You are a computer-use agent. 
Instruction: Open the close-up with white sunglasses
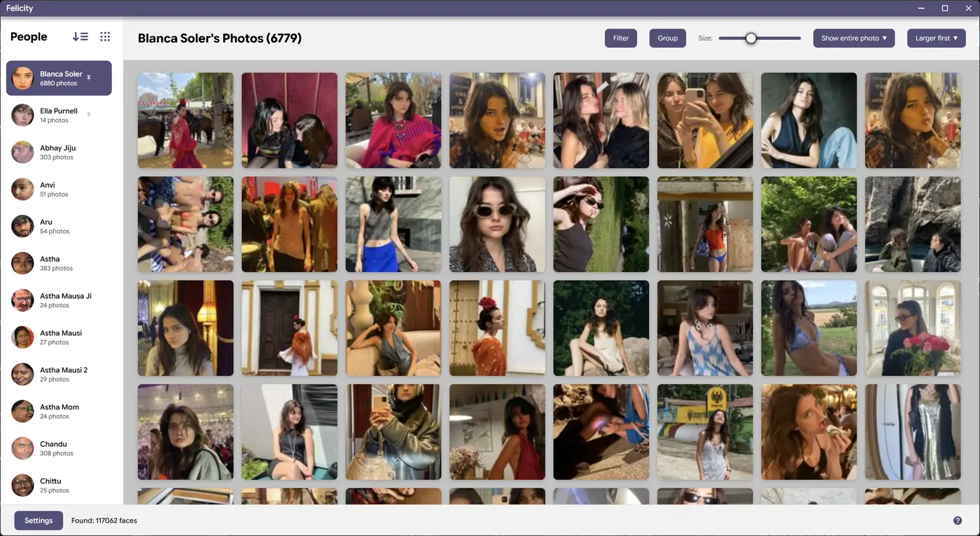click(x=497, y=225)
